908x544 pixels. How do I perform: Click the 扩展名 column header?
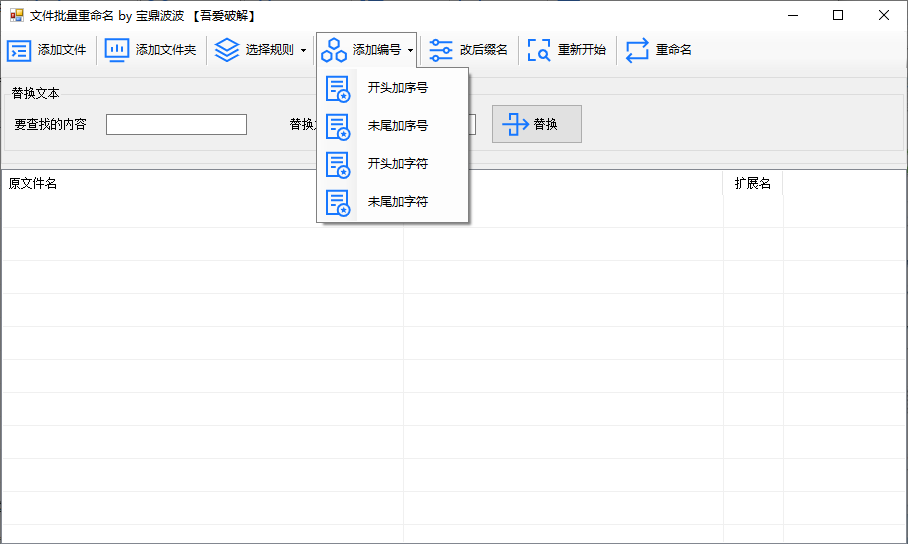point(752,184)
